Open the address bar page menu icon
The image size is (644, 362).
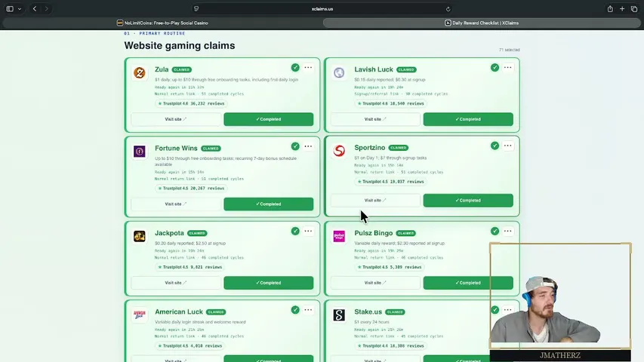(196, 8)
